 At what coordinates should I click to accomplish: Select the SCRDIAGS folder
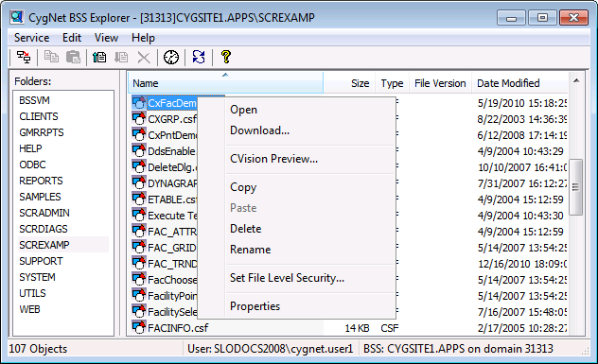pyautogui.click(x=44, y=229)
